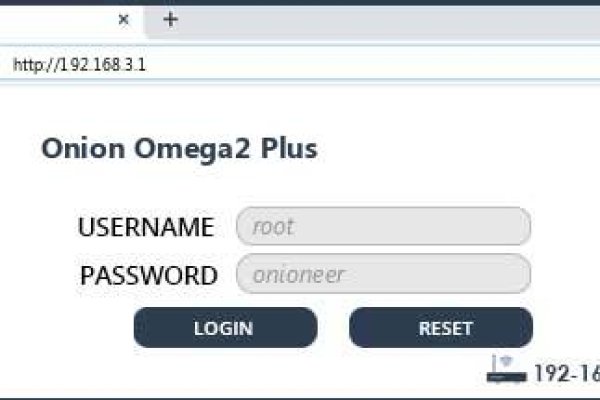Close the current browser tab

pyautogui.click(x=124, y=19)
